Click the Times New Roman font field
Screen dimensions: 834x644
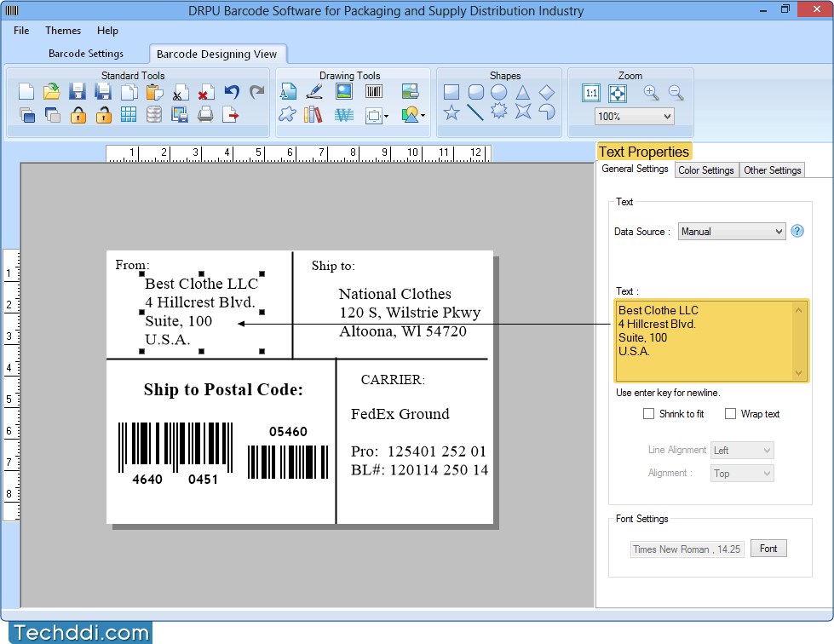pos(687,549)
